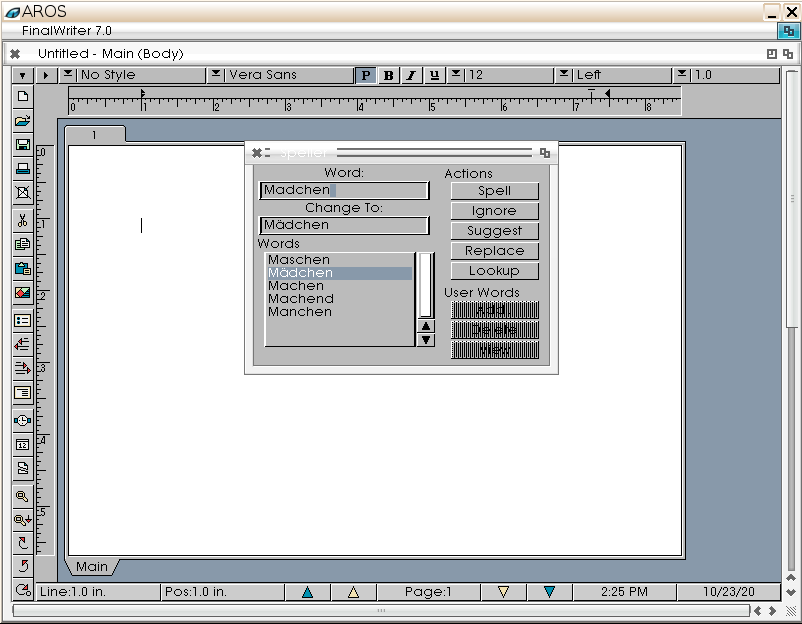This screenshot has width=802, height=624.
Task: Click the text block layout icon
Action: (x=23, y=393)
